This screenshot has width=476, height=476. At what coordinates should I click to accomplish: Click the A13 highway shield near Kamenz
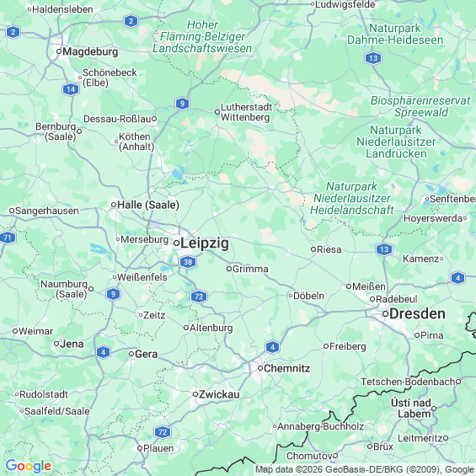coord(384,249)
